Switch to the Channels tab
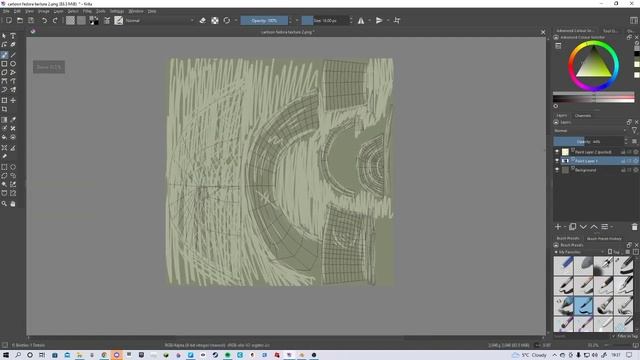This screenshot has height=360, width=640. pyautogui.click(x=583, y=116)
